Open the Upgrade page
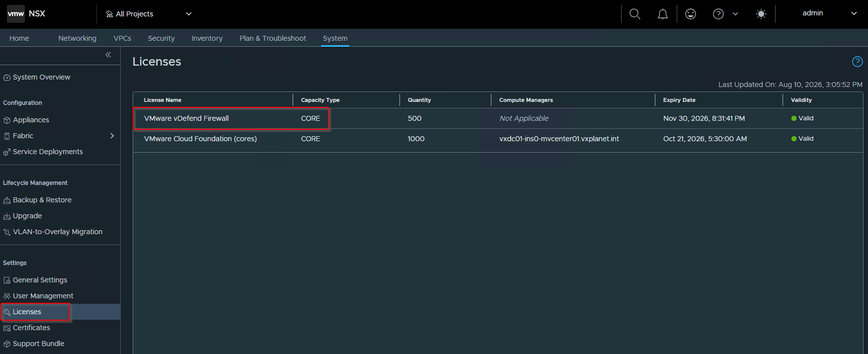The image size is (868, 354). point(27,216)
